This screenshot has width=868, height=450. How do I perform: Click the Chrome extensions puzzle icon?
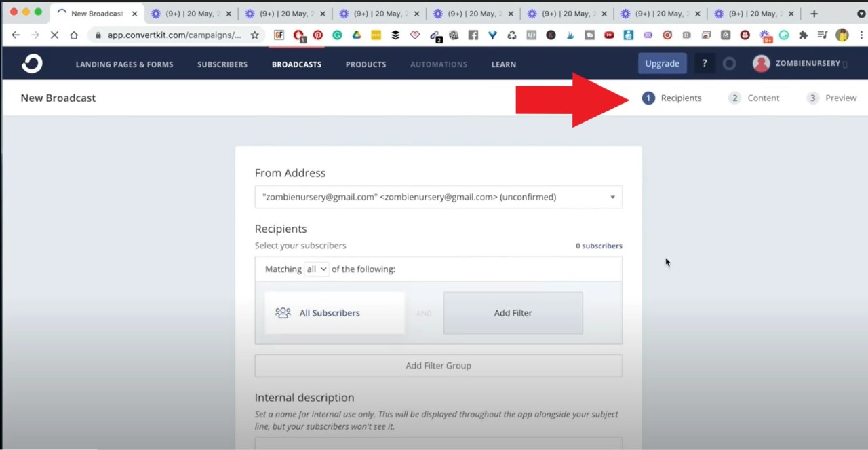tap(802, 35)
